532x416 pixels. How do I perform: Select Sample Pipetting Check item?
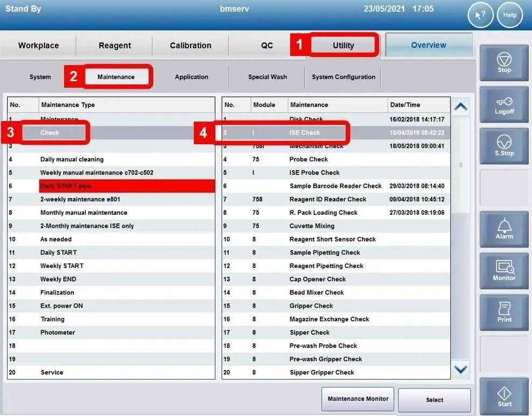336,252
